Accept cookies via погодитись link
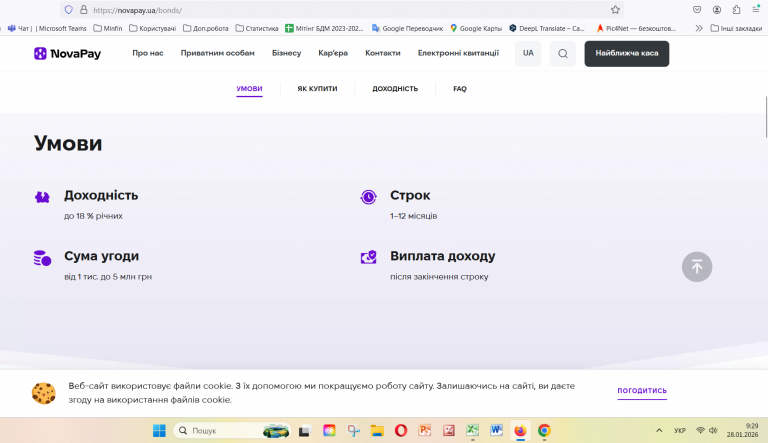768x443 pixels. pyautogui.click(x=642, y=391)
